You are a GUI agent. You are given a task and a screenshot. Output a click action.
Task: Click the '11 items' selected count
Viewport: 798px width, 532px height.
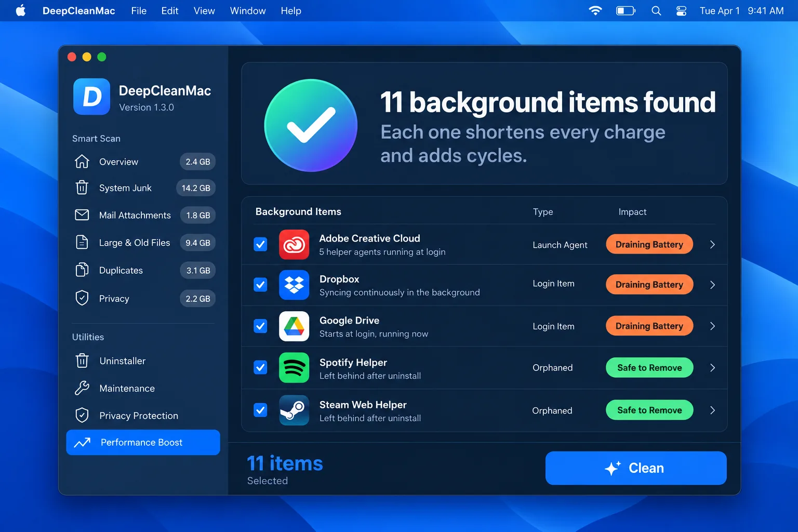coord(285,463)
